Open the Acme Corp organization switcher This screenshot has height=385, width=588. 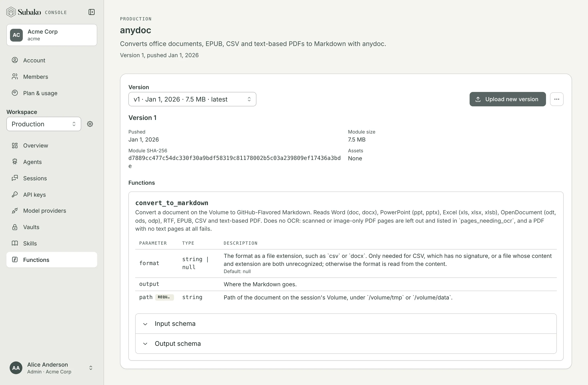coord(52,35)
